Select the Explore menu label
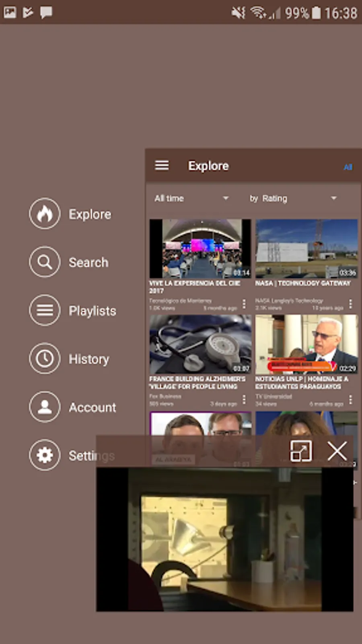This screenshot has height=644, width=362. (x=90, y=214)
